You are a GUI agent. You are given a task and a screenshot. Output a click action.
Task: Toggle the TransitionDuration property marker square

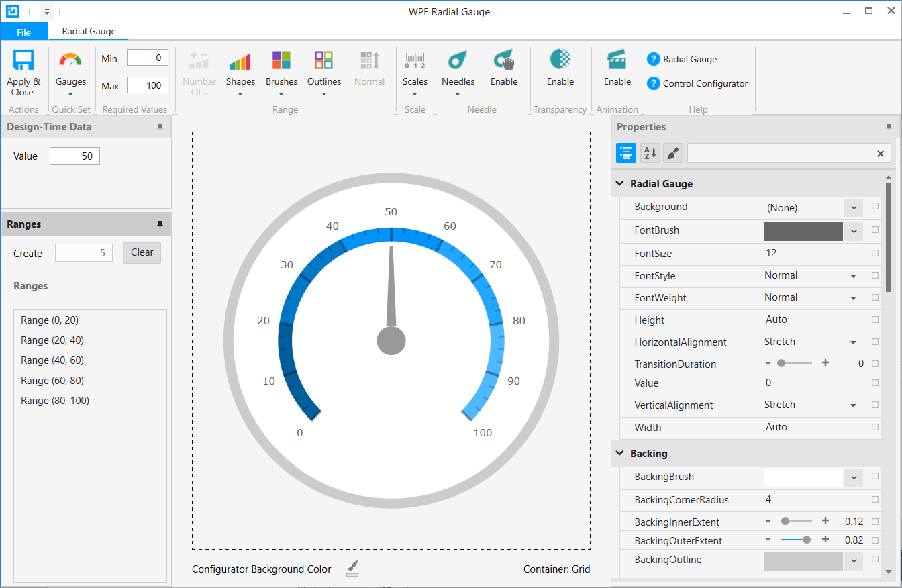tap(875, 363)
